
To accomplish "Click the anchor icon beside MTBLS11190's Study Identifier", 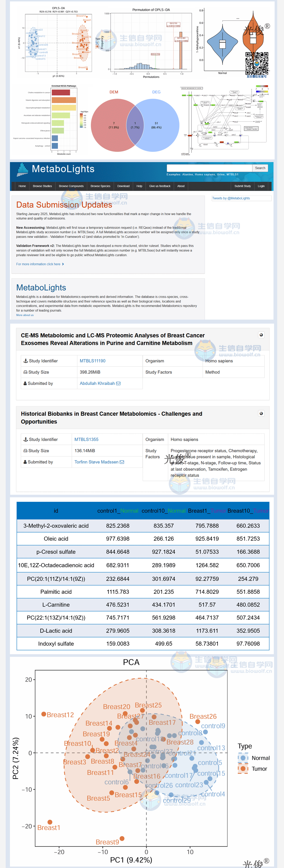I will click(x=26, y=361).
